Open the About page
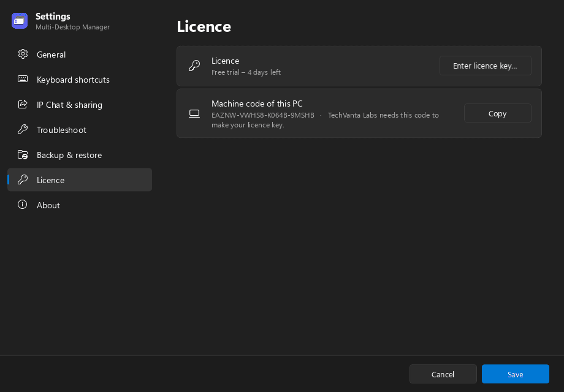Screen dimensions: 564x392 80,205
